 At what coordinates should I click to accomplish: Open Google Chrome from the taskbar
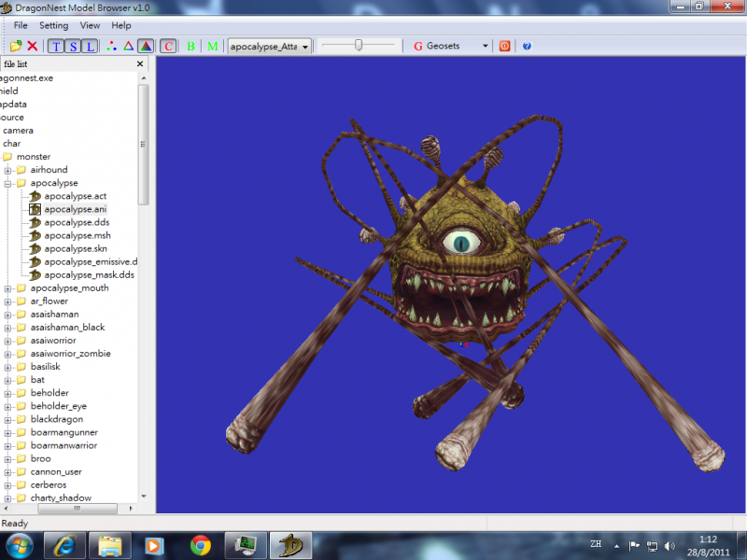[200, 544]
